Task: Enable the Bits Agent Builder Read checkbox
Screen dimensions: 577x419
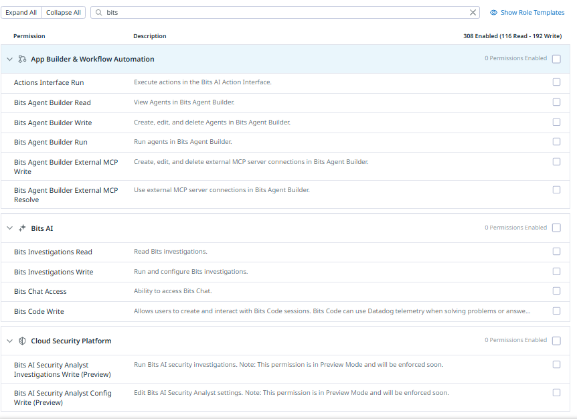Action: tap(556, 102)
